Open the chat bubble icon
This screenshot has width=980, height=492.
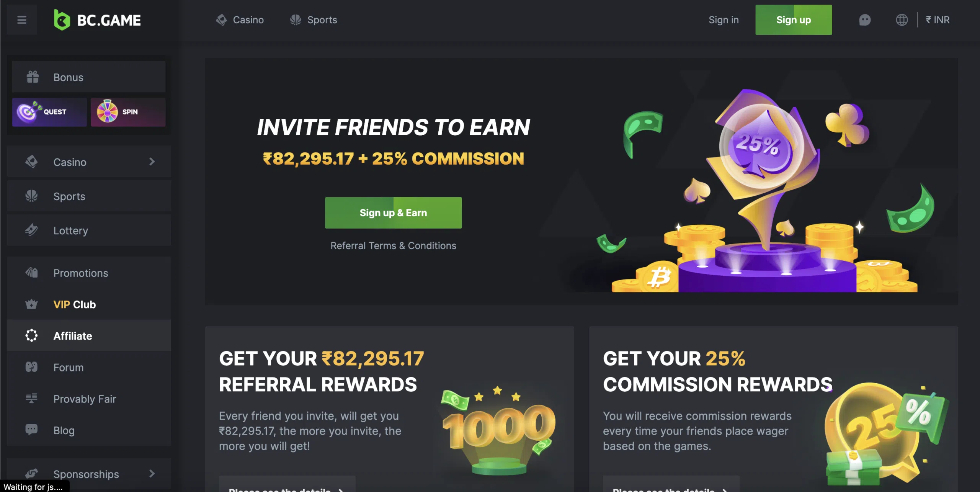[x=865, y=20]
